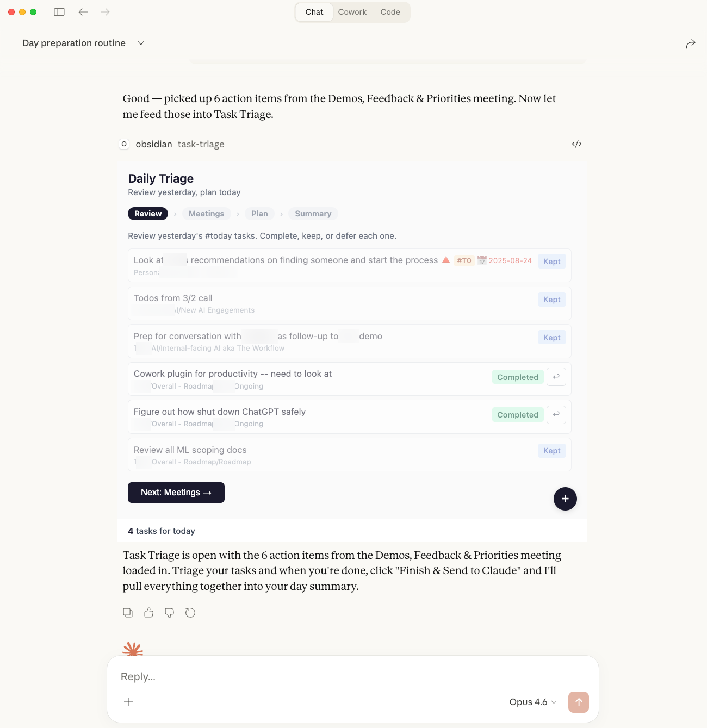Viewport: 707px width, 728px height.
Task: Copy the response with the copy icon
Action: tap(128, 613)
